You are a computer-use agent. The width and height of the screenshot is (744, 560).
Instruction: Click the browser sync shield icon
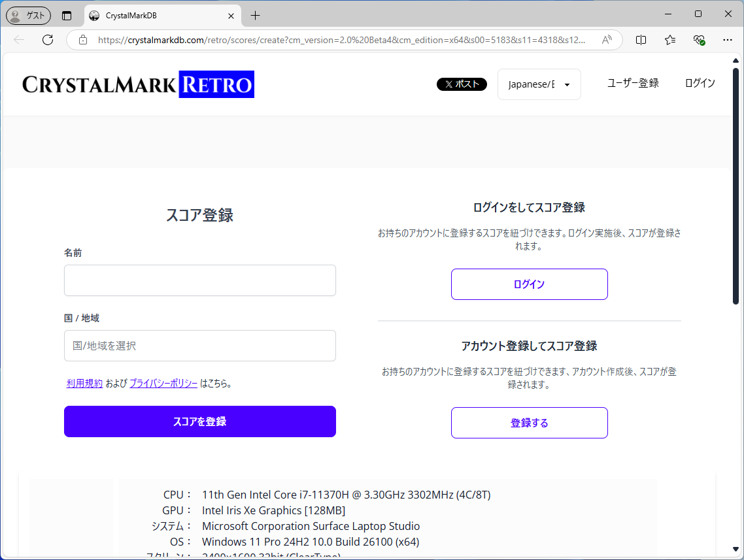point(698,40)
